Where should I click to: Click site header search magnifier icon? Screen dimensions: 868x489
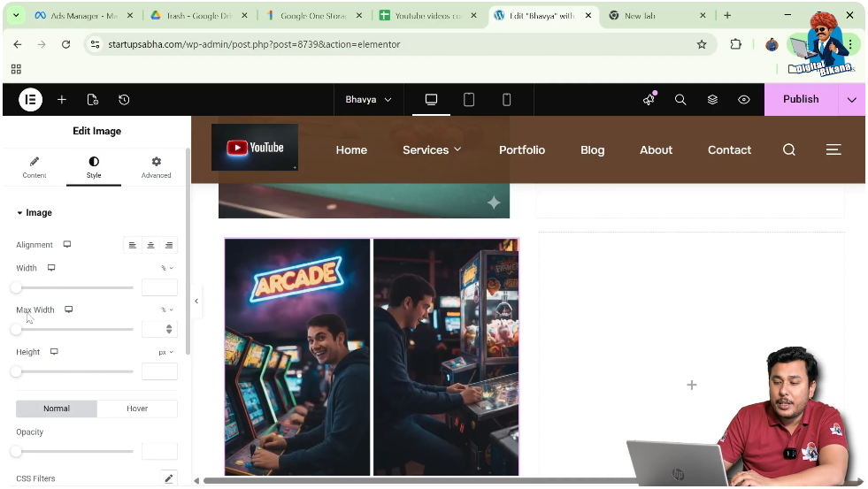(x=789, y=150)
